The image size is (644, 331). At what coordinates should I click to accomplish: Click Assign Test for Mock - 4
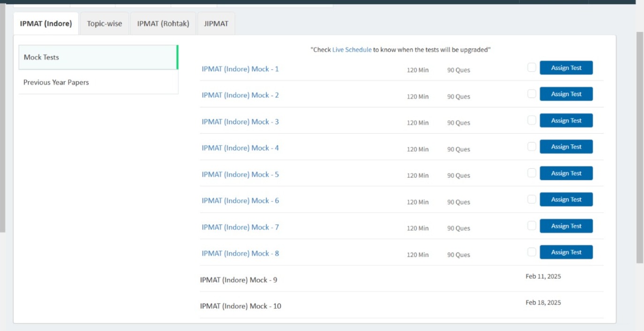[x=566, y=147]
